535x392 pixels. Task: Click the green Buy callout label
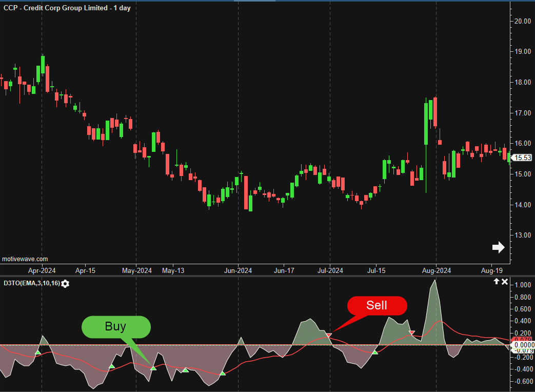click(116, 326)
